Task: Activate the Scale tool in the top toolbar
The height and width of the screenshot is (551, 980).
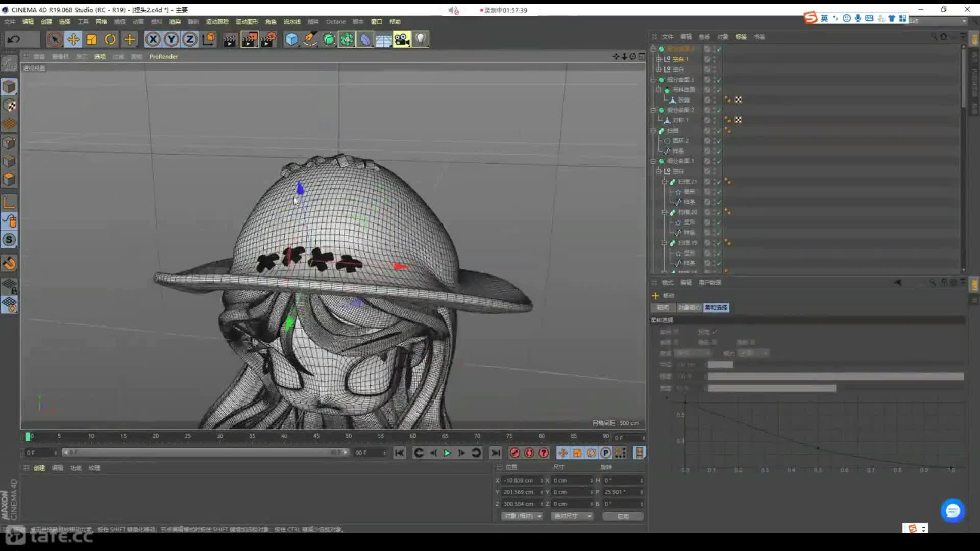Action: (92, 39)
